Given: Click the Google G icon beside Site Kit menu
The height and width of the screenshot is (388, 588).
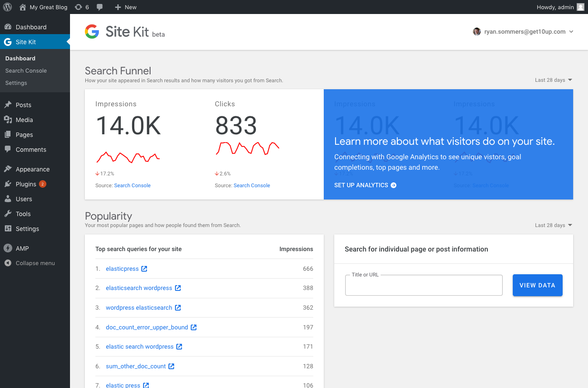Looking at the screenshot, I should pyautogui.click(x=8, y=42).
